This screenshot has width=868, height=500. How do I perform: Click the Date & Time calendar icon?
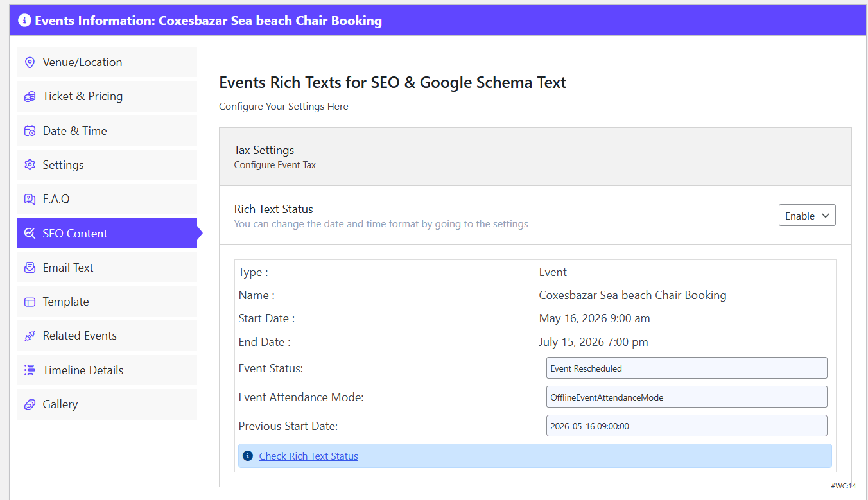[30, 131]
